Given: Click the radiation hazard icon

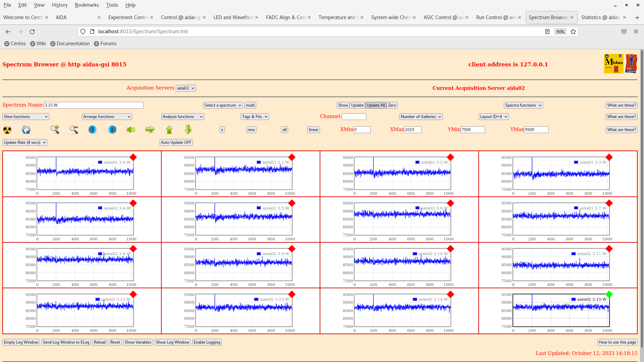Looking at the screenshot, I should [7, 130].
